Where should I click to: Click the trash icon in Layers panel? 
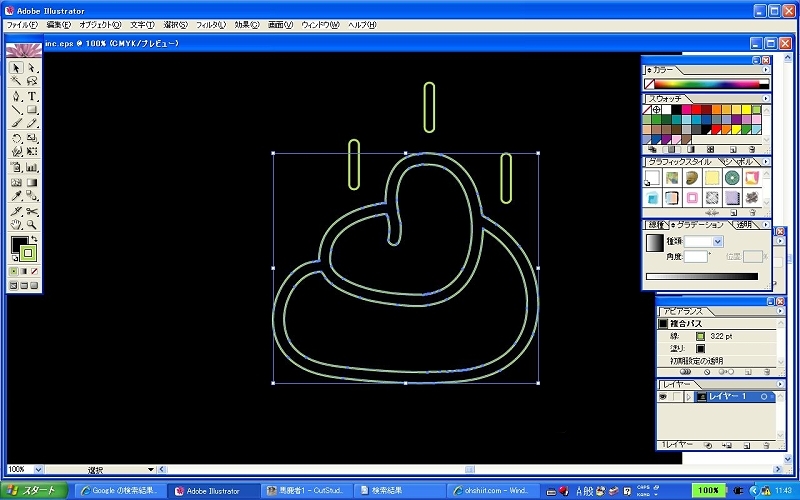765,443
